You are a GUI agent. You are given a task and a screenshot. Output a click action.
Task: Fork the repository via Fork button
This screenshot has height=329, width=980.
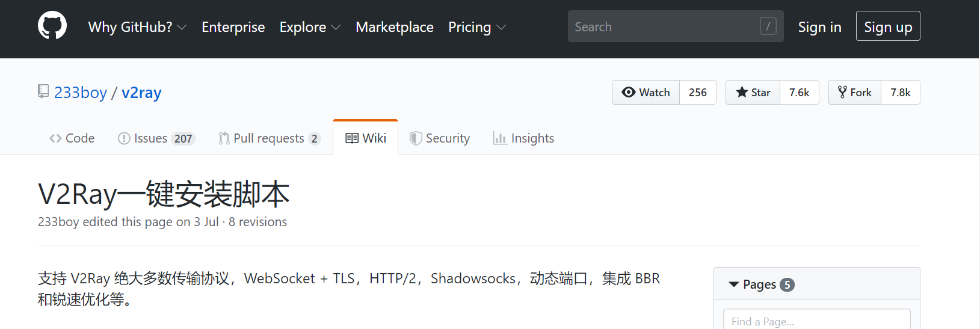pyautogui.click(x=855, y=93)
